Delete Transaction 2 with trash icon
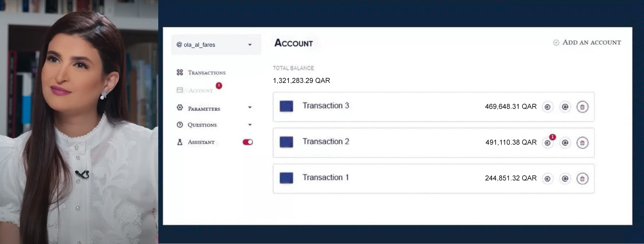Viewport: 644px width, 244px height. coord(582,143)
